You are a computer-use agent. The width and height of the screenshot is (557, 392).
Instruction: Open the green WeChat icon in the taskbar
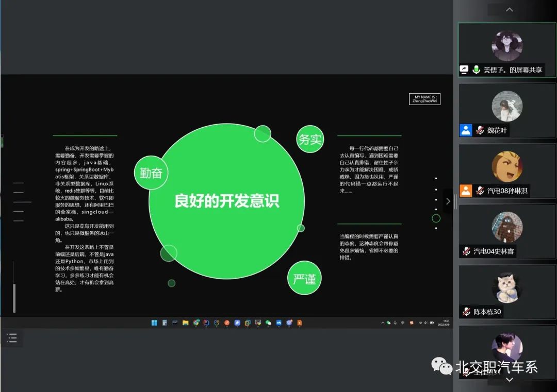(x=268, y=323)
